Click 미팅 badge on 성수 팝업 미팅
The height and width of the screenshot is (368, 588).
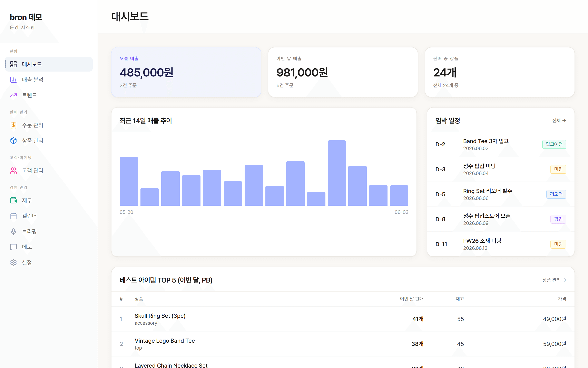tap(558, 169)
